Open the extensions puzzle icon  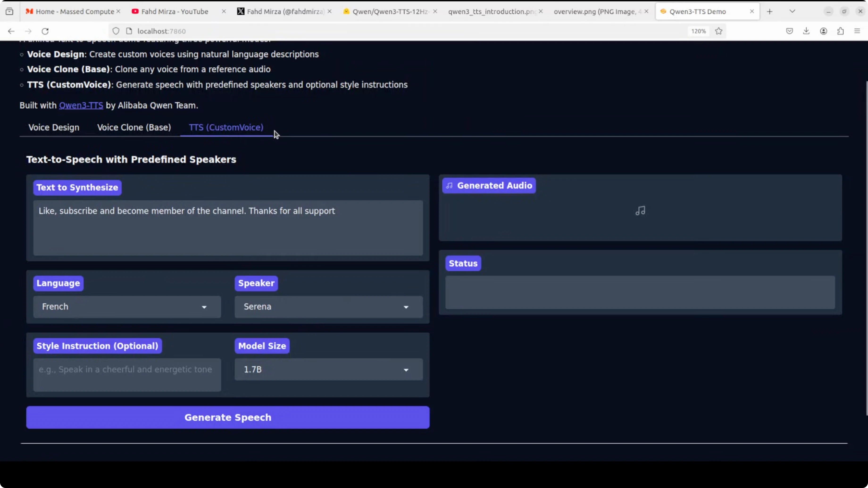840,31
